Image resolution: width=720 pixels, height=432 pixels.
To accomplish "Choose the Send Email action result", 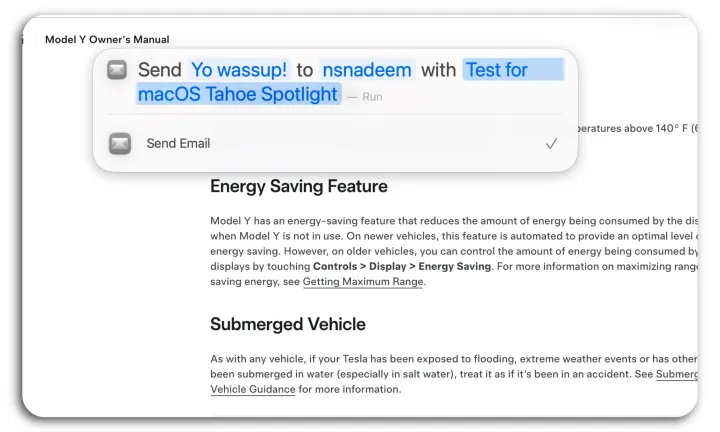I will pyautogui.click(x=335, y=144).
